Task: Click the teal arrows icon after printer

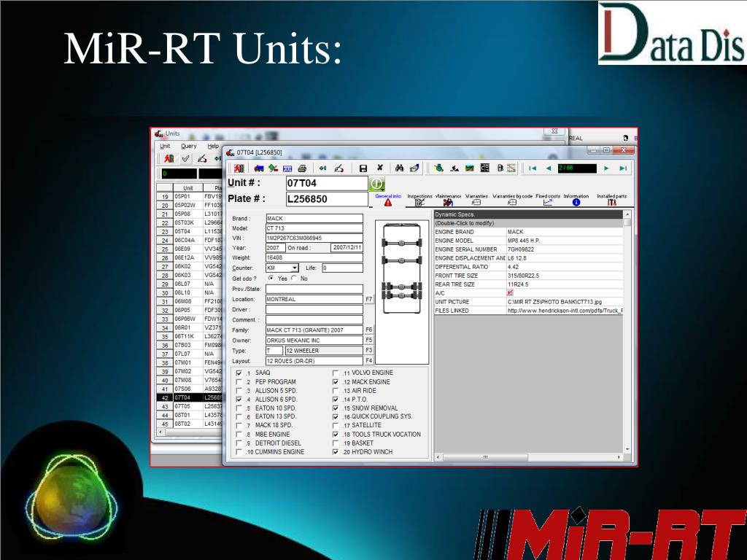Action: 323,168
